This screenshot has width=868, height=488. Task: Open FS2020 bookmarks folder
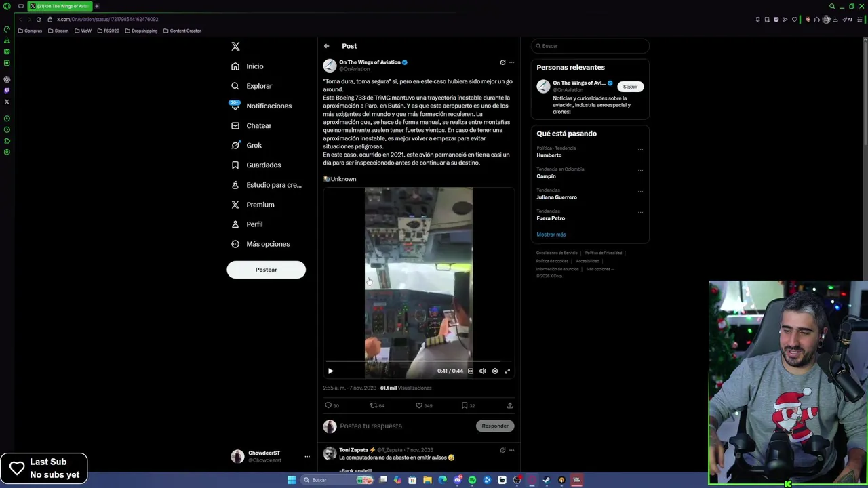tap(108, 30)
